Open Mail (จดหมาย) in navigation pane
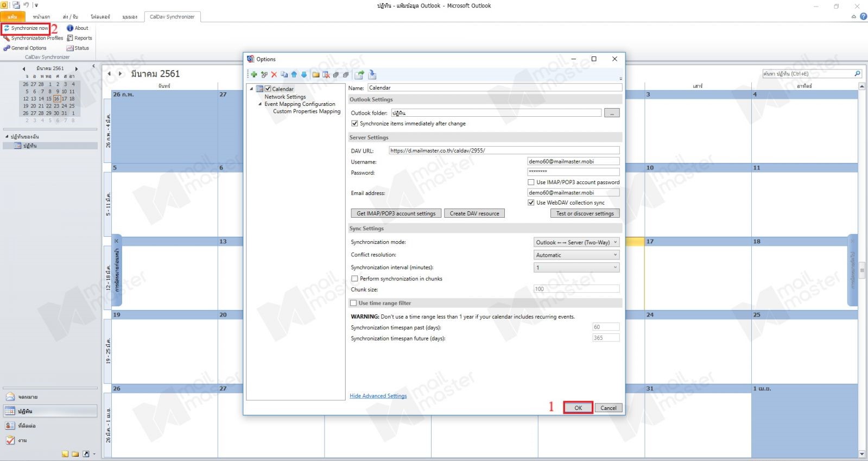Viewport: 868px width, 461px height. 50,397
